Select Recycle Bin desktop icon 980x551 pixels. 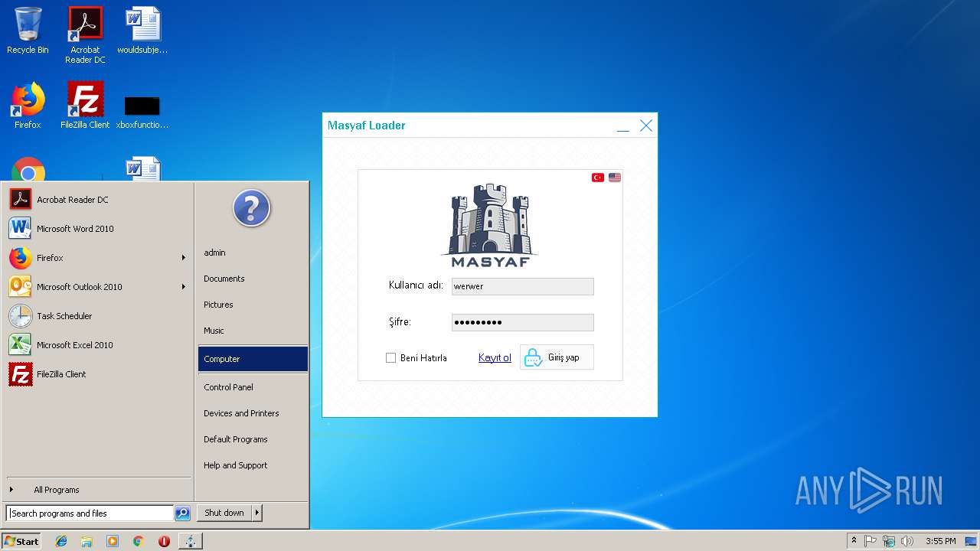(28, 31)
